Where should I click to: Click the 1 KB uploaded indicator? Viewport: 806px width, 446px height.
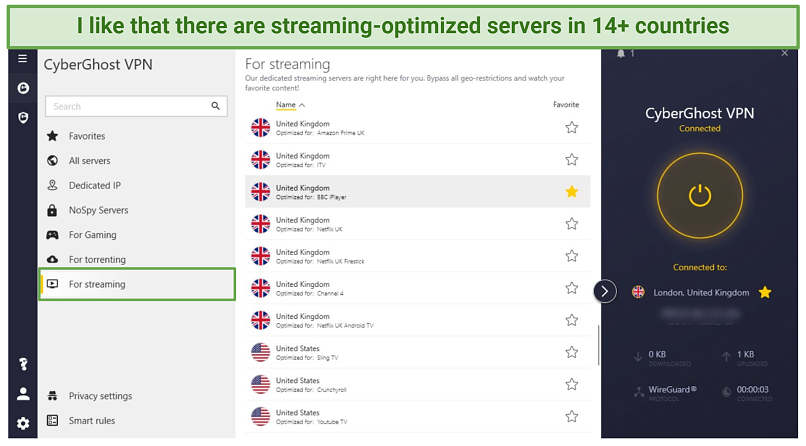(x=745, y=358)
